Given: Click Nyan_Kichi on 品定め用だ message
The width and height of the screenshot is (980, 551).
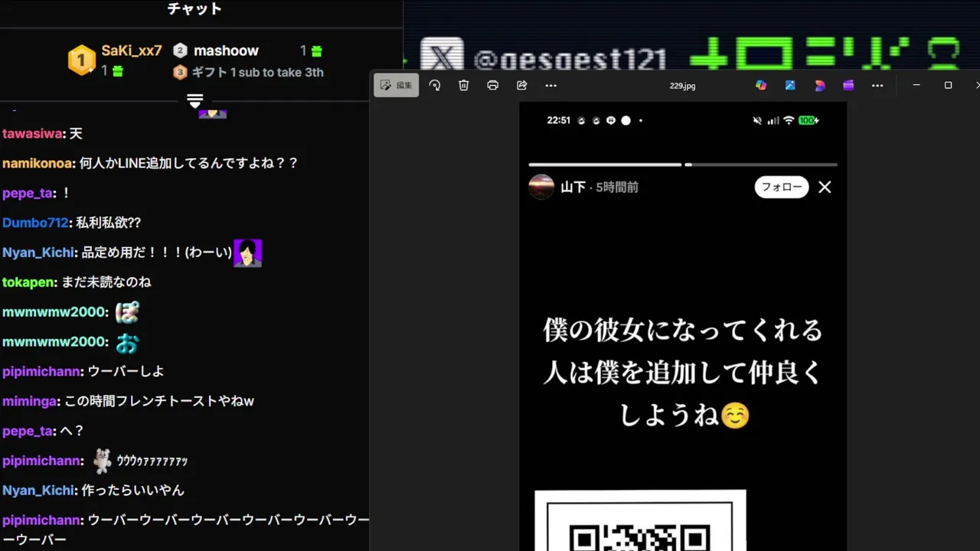Looking at the screenshot, I should click(x=38, y=253).
